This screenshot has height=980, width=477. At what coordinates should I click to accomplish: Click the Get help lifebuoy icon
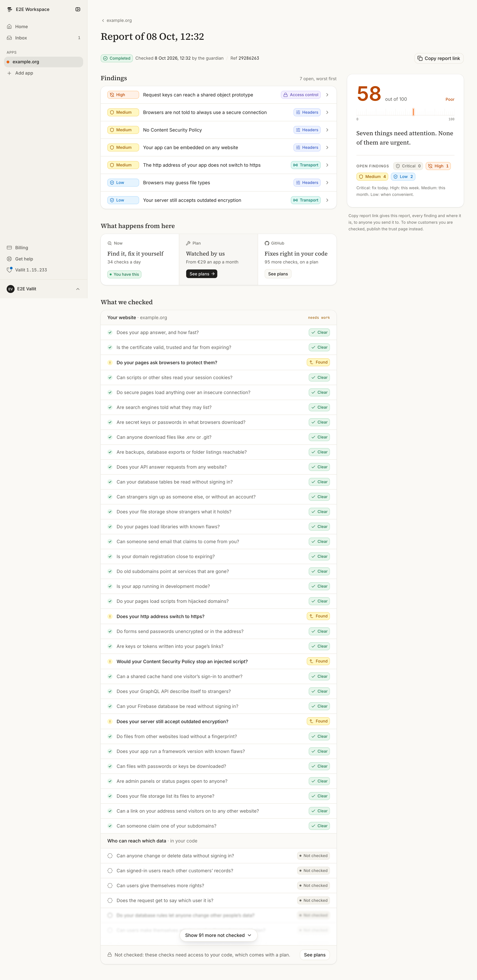coord(9,259)
